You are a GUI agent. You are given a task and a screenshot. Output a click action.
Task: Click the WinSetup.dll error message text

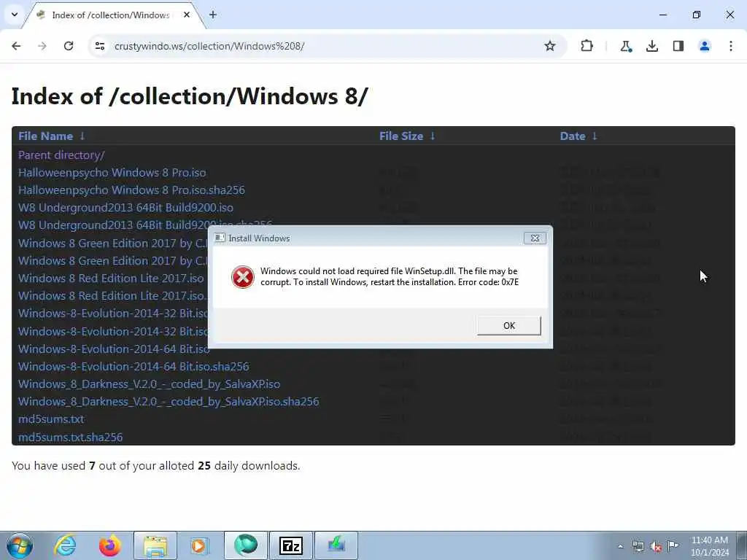(390, 276)
